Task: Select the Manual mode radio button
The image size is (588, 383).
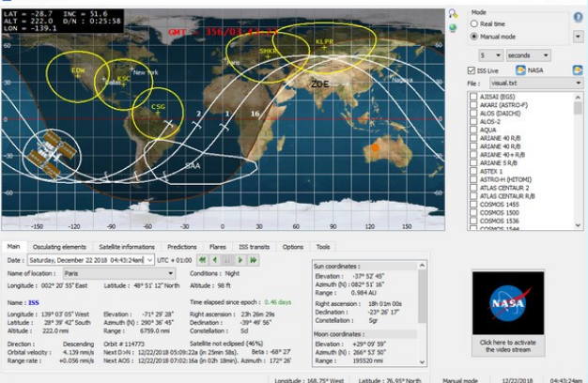Action: [x=473, y=36]
